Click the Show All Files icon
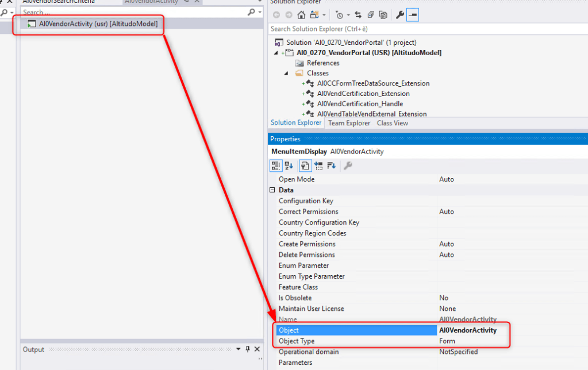588x370 pixels. (x=383, y=15)
